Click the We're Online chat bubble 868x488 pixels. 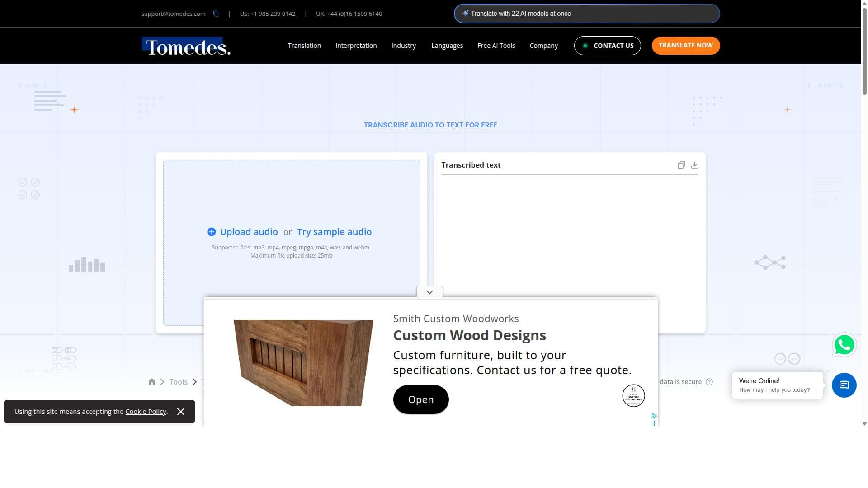pos(777,385)
